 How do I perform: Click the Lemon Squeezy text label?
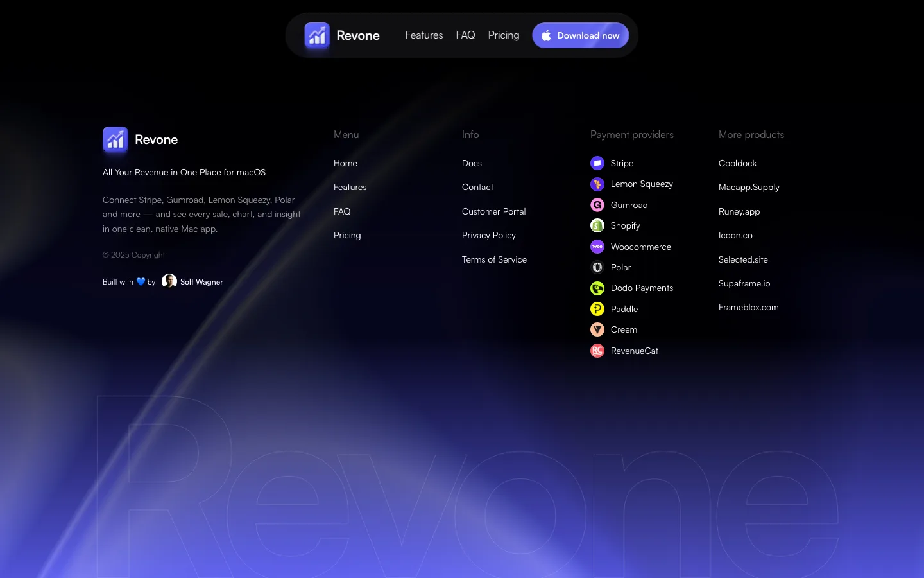tap(642, 184)
